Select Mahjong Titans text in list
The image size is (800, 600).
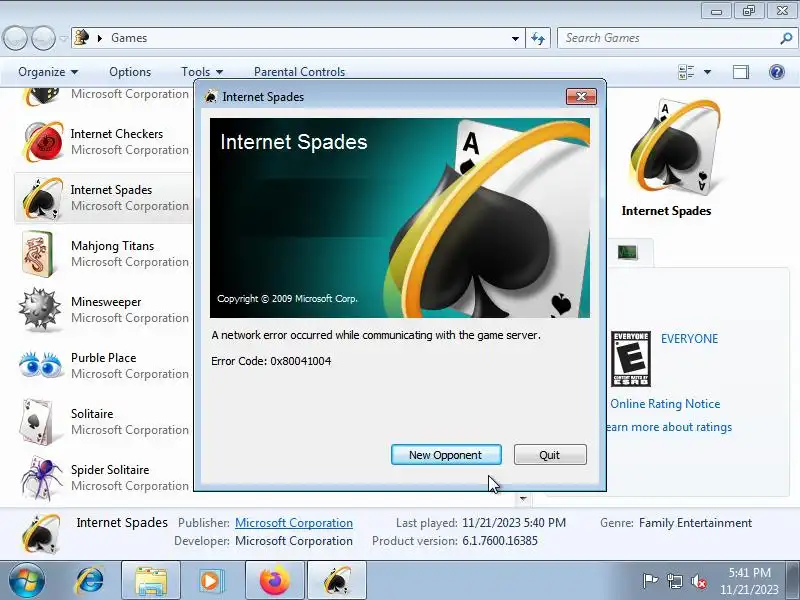click(x=113, y=246)
